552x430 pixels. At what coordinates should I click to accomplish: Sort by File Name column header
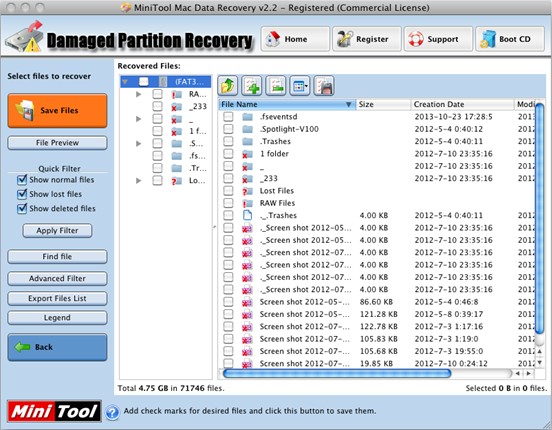(287, 105)
